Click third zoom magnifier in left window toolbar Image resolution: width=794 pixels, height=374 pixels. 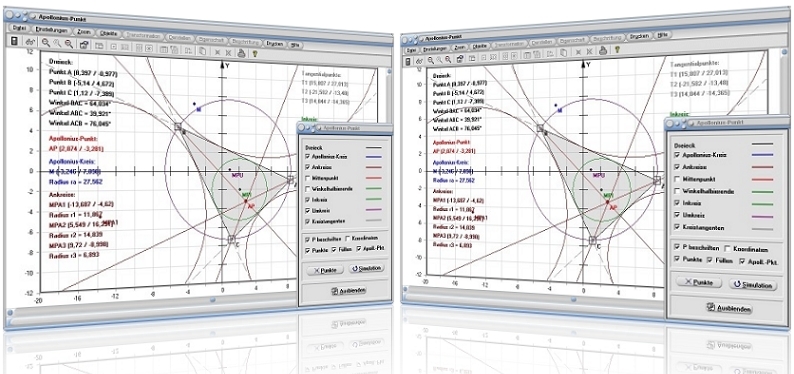tap(68, 44)
